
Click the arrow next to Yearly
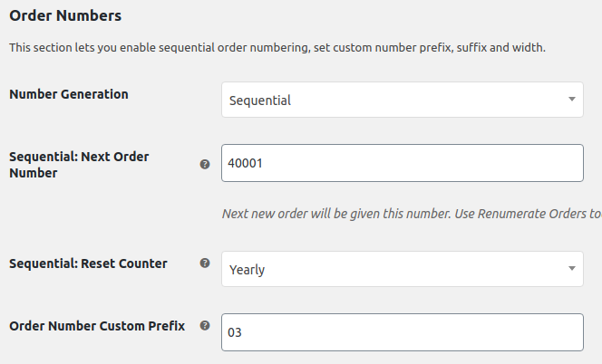[x=572, y=269]
